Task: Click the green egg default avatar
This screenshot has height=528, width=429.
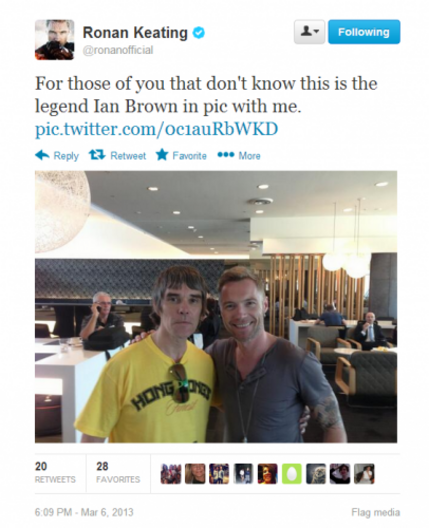Action: coord(292,474)
